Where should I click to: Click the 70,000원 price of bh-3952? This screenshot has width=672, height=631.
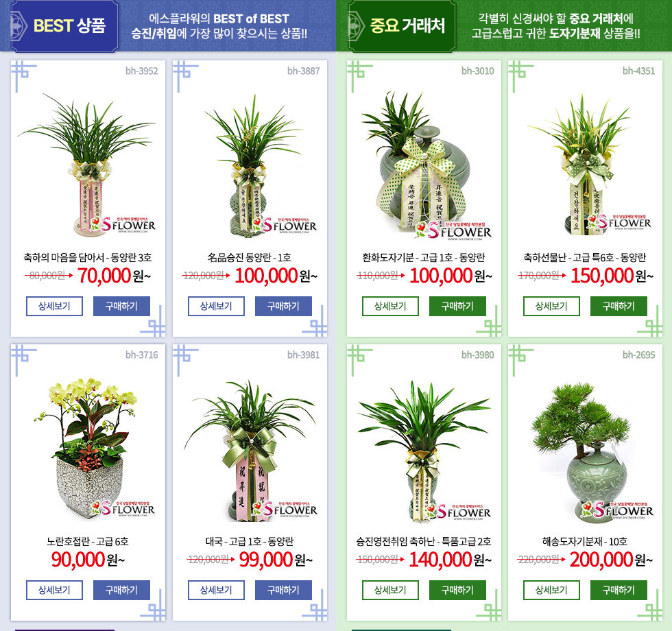[x=114, y=276]
